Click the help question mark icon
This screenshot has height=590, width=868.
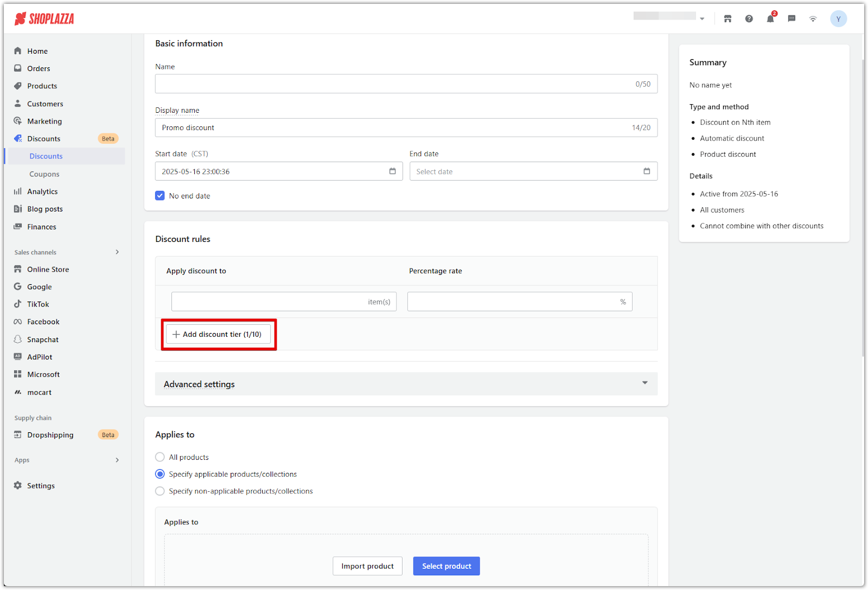point(749,19)
